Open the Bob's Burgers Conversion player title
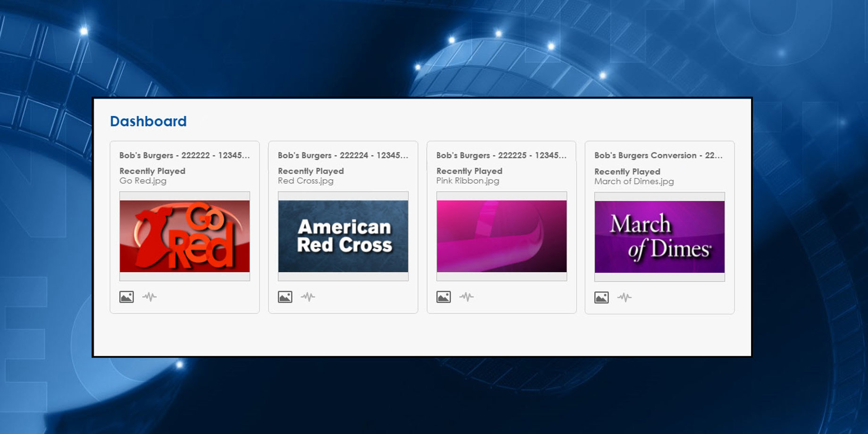The height and width of the screenshot is (434, 868). (x=659, y=155)
